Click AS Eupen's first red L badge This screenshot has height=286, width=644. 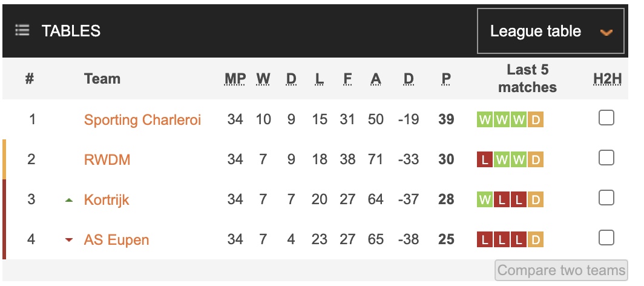[485, 240]
